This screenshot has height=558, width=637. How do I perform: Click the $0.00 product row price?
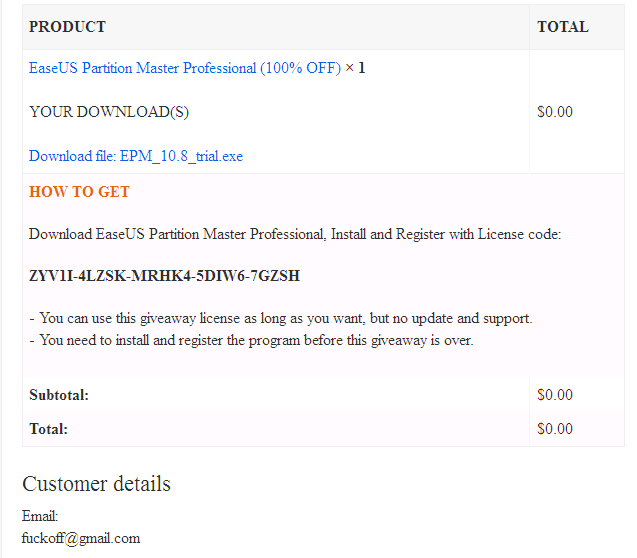click(555, 112)
